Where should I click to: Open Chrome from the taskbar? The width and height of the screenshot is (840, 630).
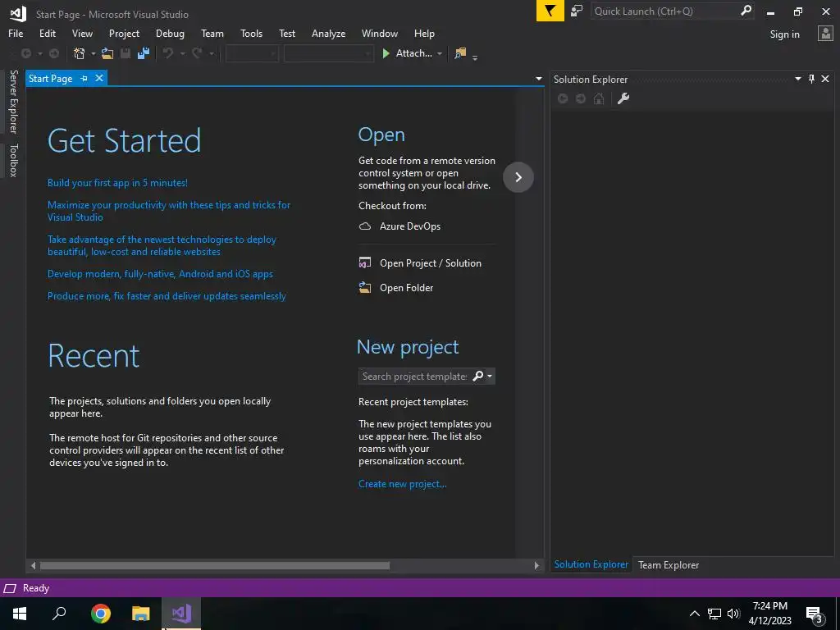click(x=101, y=614)
